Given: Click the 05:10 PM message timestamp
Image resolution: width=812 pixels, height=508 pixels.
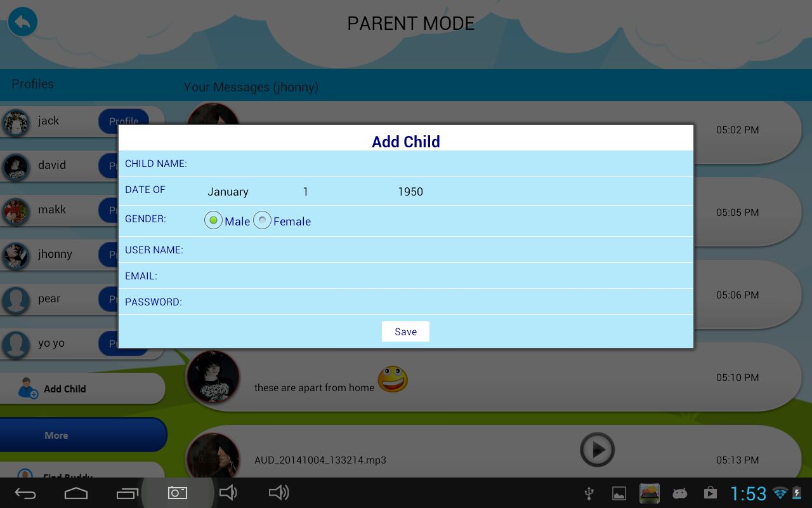Looking at the screenshot, I should click(737, 378).
